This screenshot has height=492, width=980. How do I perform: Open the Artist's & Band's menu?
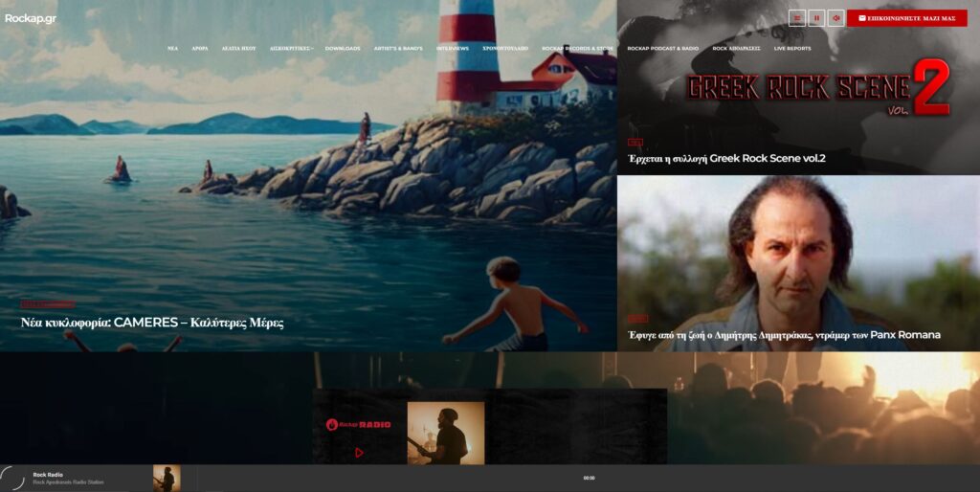tap(398, 48)
